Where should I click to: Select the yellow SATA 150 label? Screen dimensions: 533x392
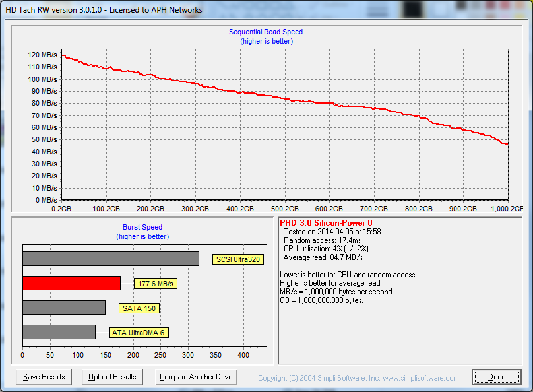pyautogui.click(x=140, y=308)
